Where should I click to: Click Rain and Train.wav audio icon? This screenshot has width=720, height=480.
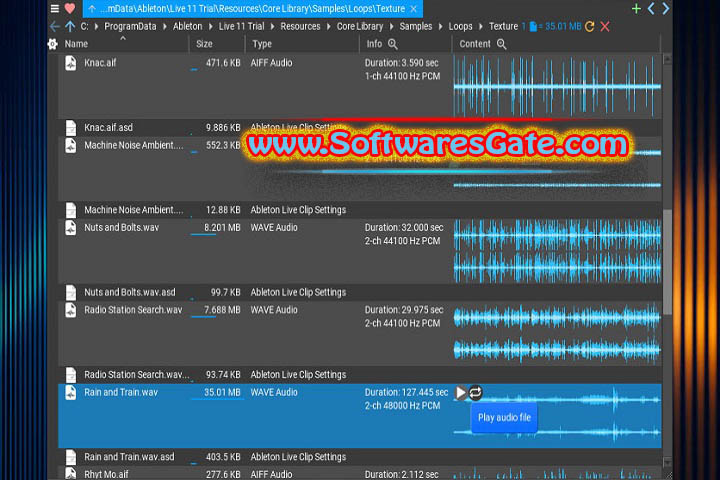pos(71,393)
